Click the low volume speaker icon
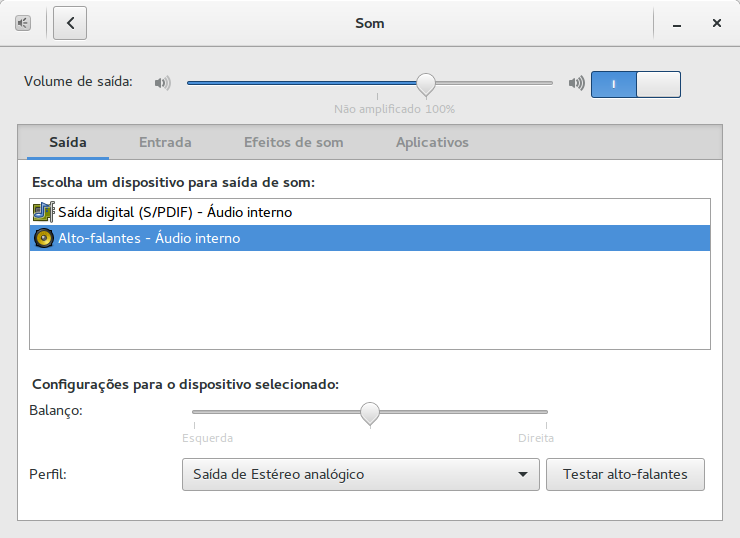The width and height of the screenshot is (740, 538). tap(162, 84)
